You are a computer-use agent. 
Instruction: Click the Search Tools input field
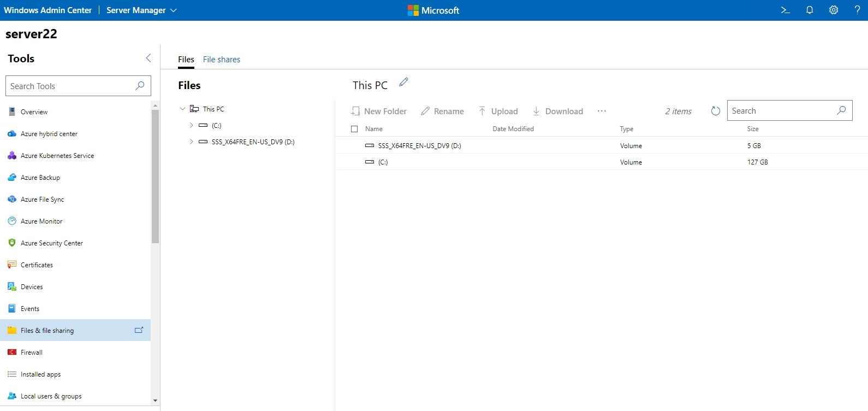[x=71, y=86]
